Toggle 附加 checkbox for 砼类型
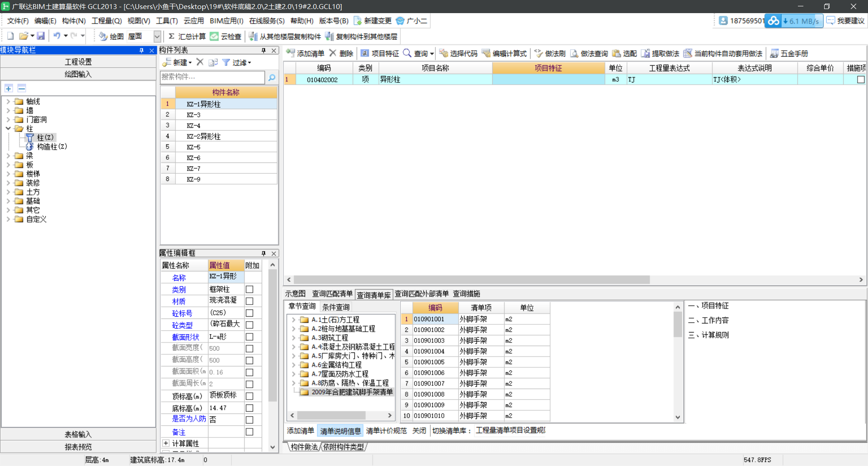The width and height of the screenshot is (868, 466). tap(249, 325)
